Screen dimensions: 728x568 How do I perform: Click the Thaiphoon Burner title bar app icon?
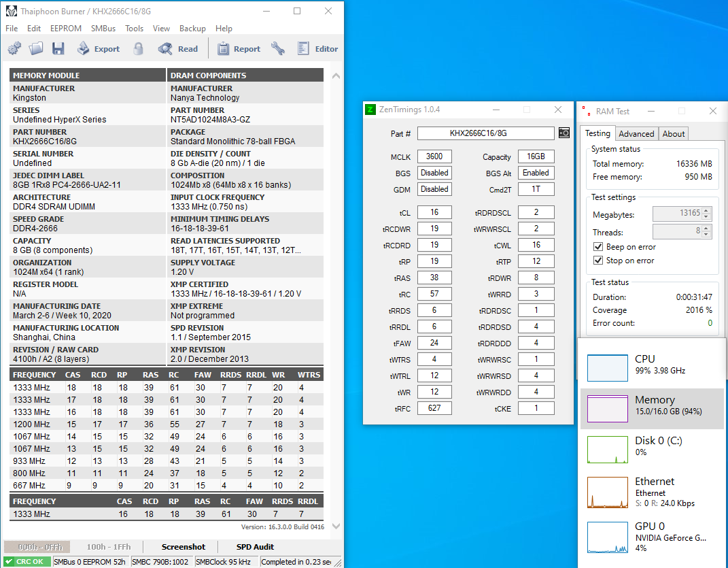click(11, 11)
